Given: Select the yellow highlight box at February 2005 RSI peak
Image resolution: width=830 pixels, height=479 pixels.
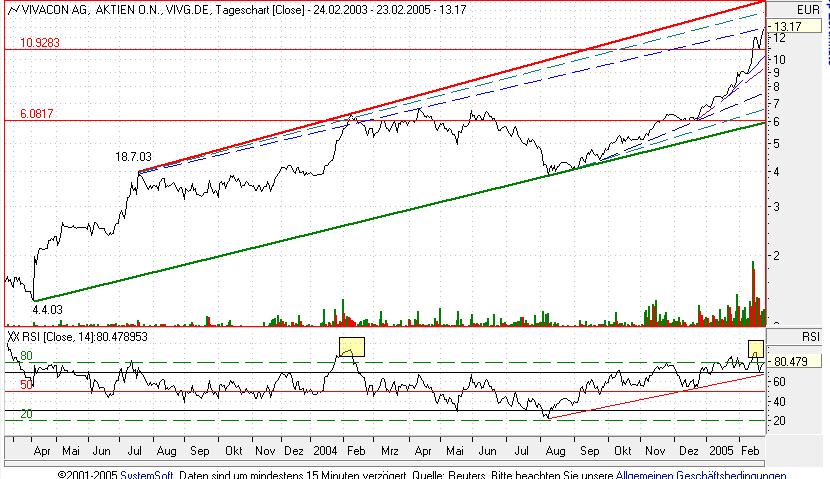Looking at the screenshot, I should click(756, 349).
